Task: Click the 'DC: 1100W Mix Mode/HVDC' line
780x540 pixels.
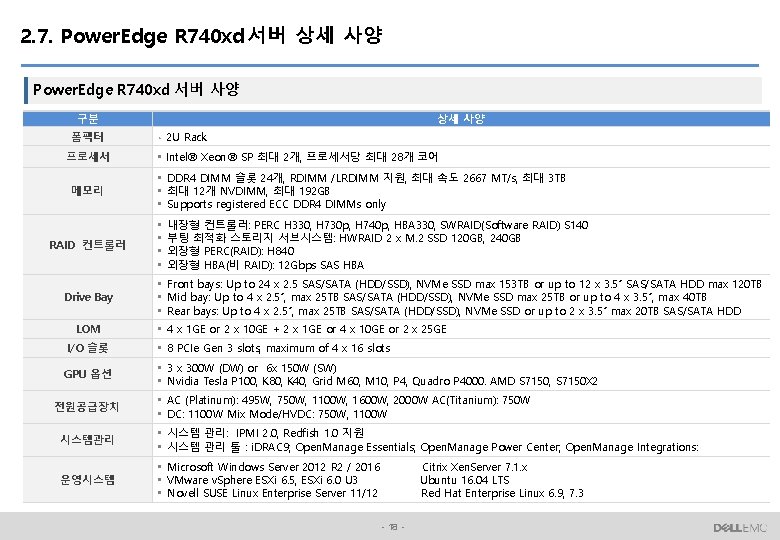Action: [x=277, y=414]
